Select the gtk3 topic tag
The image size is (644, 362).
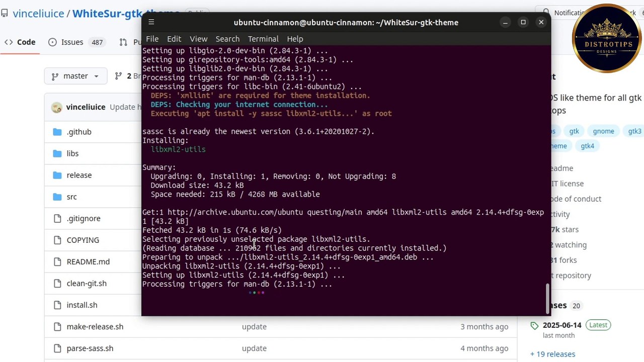(x=634, y=131)
